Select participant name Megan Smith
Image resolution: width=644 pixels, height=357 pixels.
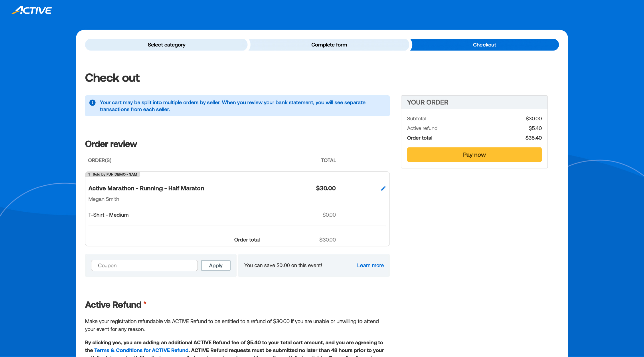tap(103, 199)
